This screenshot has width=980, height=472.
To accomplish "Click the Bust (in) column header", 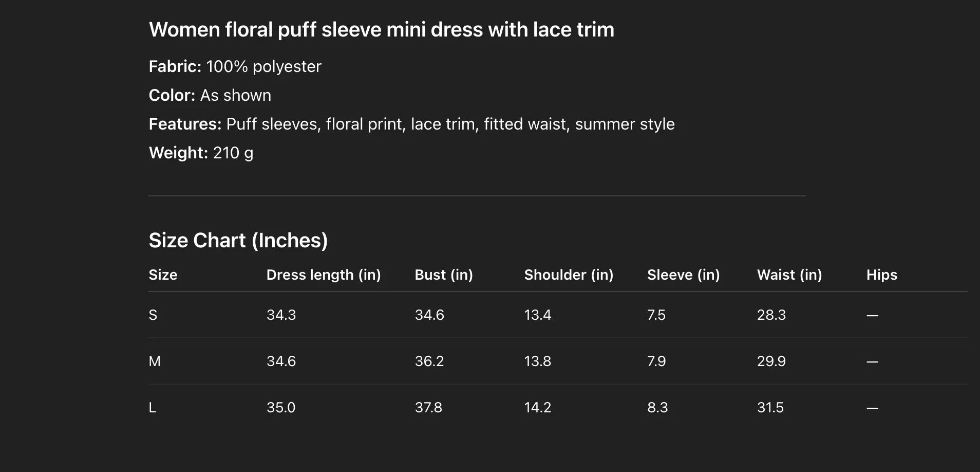I will pos(443,275).
